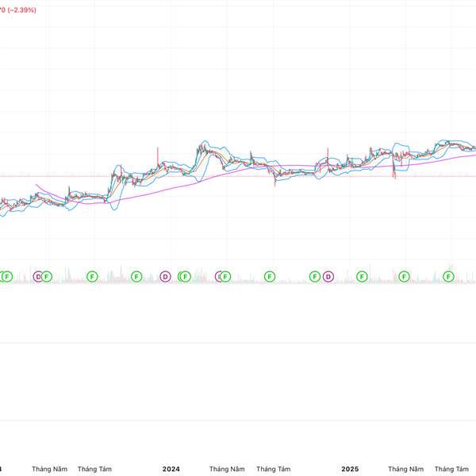The height and width of the screenshot is (476, 476).
Task: Select the purple D marker just before 2025
Action: (x=328, y=276)
